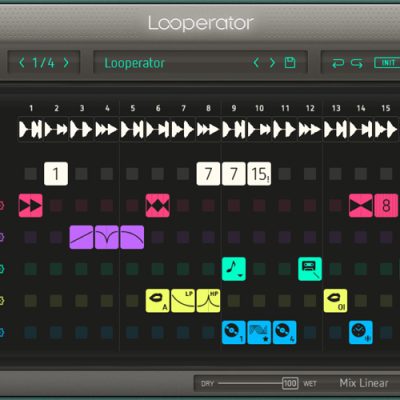Toggle the yellow row enable hexagon
The image size is (400, 400).
2,301
